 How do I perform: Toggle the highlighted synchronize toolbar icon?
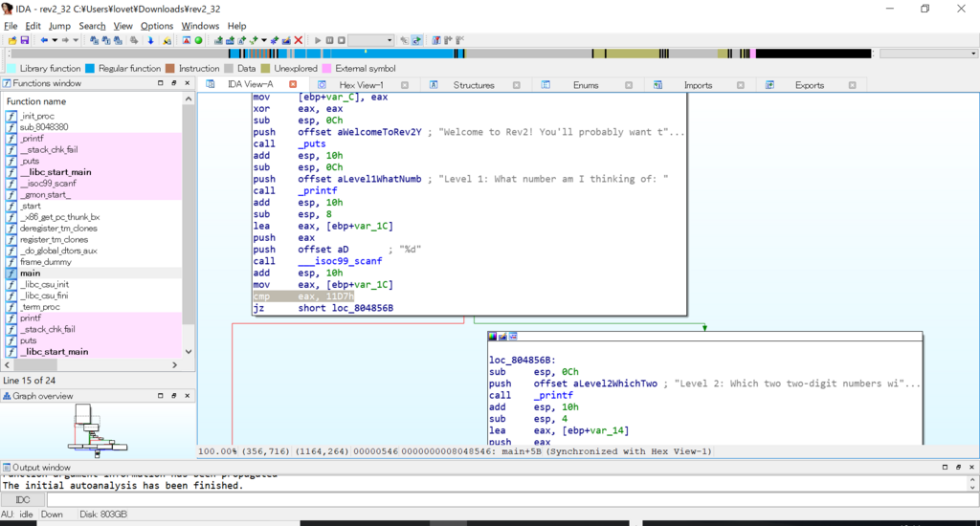pos(417,40)
